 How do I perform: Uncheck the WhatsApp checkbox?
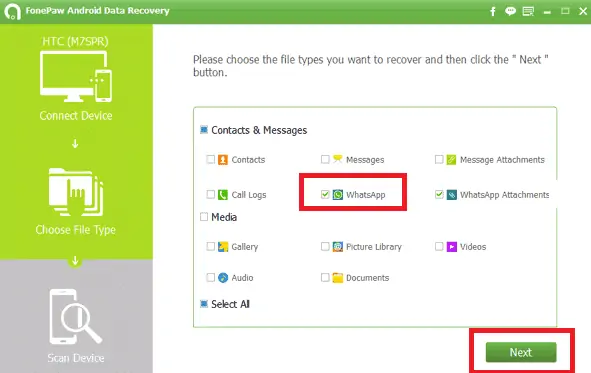point(325,194)
